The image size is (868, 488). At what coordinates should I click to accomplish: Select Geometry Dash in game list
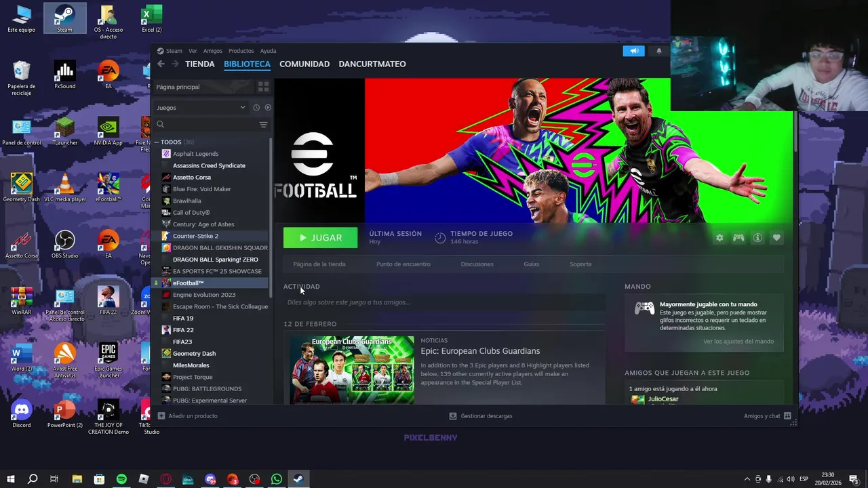point(194,354)
